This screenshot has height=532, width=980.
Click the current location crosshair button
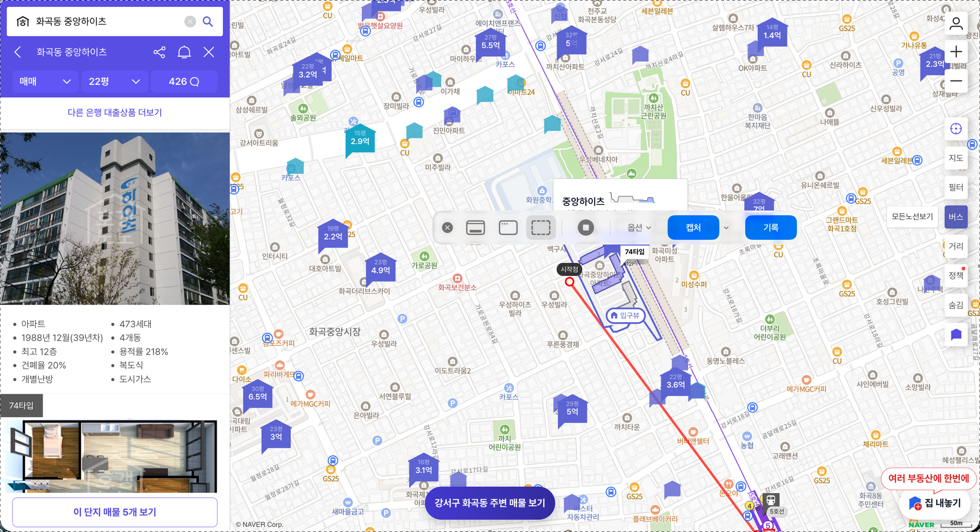(x=955, y=128)
